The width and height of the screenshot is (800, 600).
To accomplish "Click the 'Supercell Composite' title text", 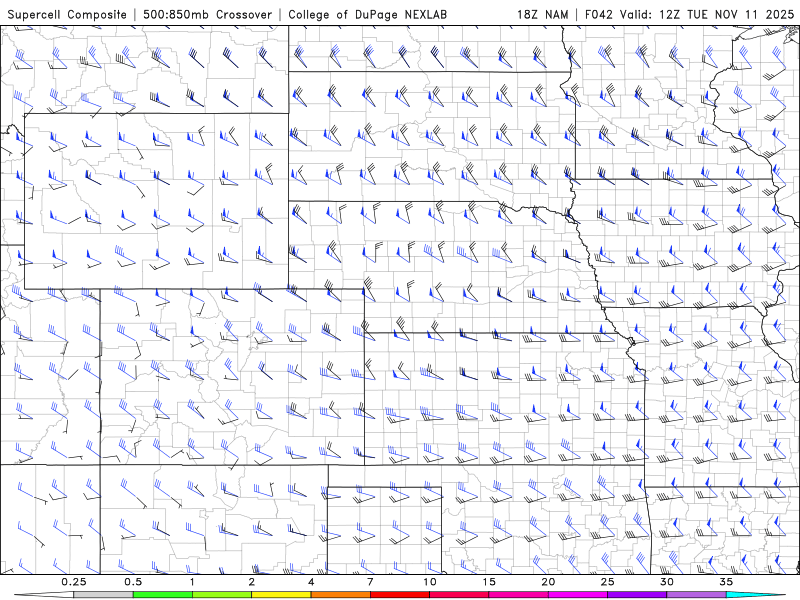I will click(67, 14).
